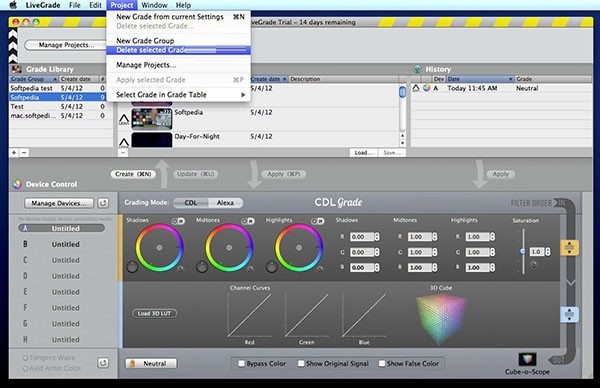600x388 pixels.
Task: Click the yellow filter order arrows icon
Action: (569, 248)
